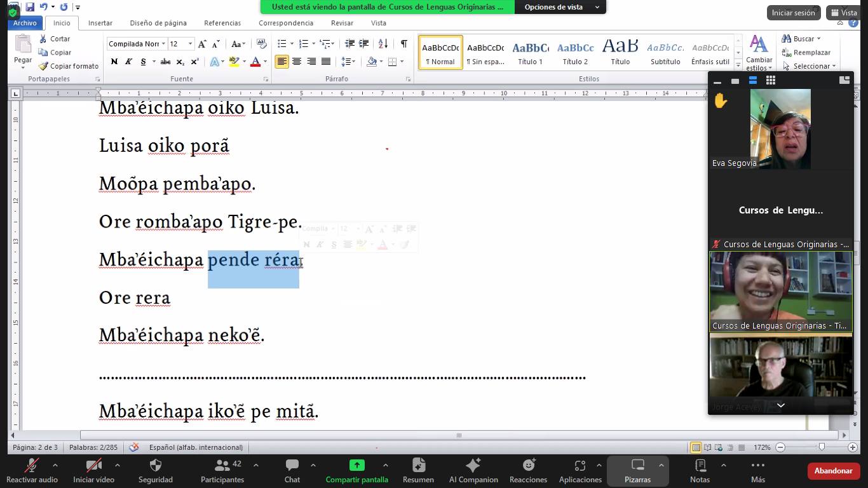The height and width of the screenshot is (488, 868).
Task: Toggle italic text formatting
Action: (128, 62)
